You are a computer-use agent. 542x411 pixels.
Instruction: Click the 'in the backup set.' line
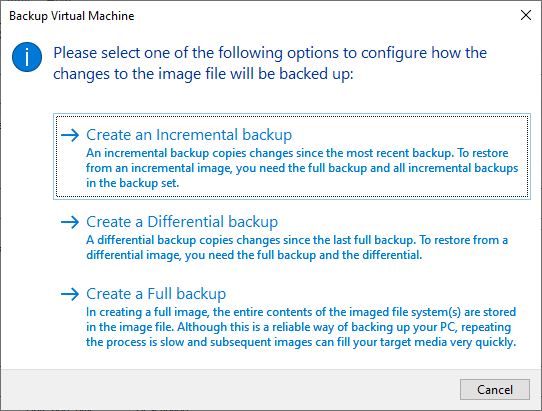[x=133, y=183]
